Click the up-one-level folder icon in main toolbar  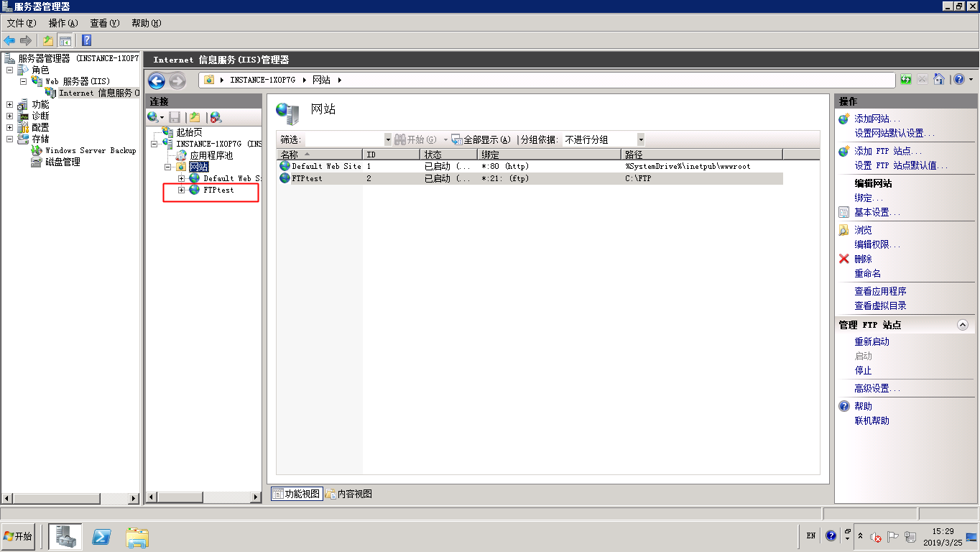click(48, 40)
